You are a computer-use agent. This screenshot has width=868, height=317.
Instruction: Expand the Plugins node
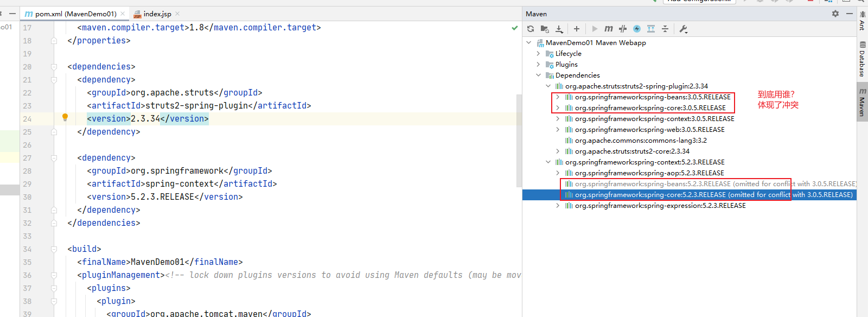[538, 64]
